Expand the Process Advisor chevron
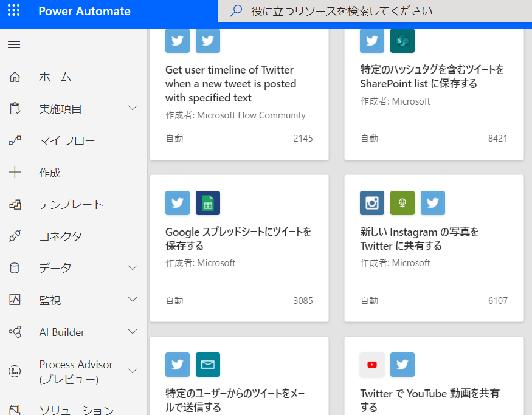 [133, 371]
